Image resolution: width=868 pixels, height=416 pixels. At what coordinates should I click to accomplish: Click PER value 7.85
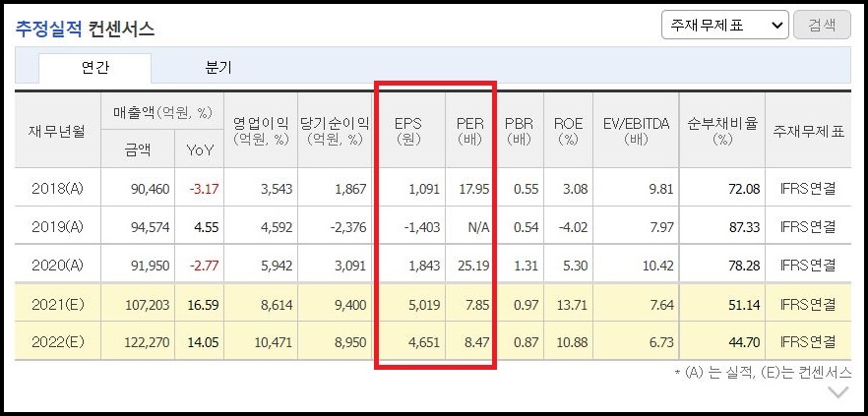coord(477,305)
